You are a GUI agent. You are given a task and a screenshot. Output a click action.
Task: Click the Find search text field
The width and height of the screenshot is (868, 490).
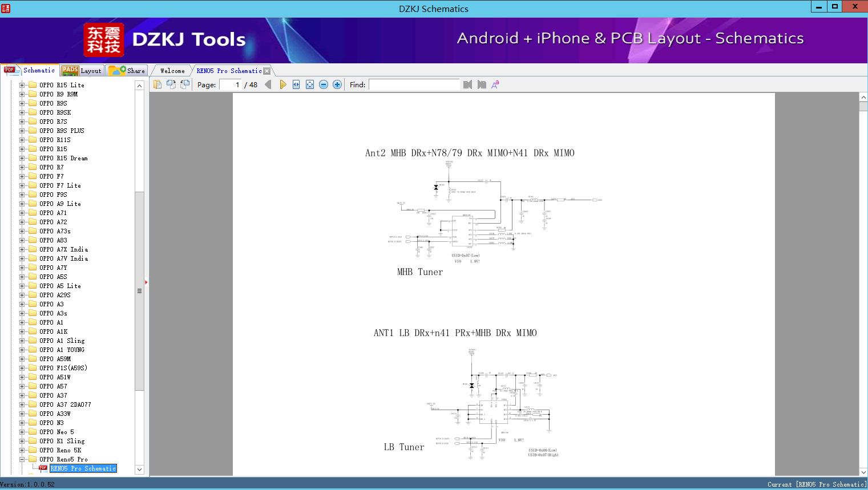[414, 84]
